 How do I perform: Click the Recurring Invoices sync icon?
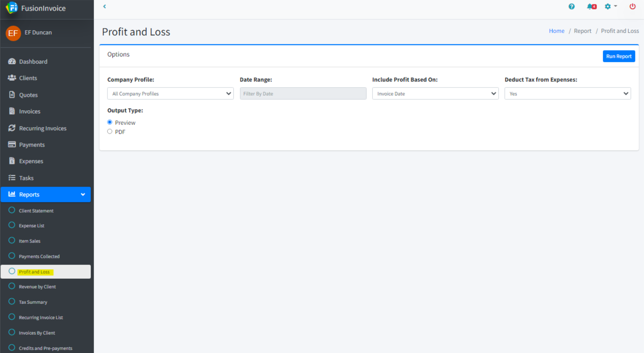(x=12, y=128)
